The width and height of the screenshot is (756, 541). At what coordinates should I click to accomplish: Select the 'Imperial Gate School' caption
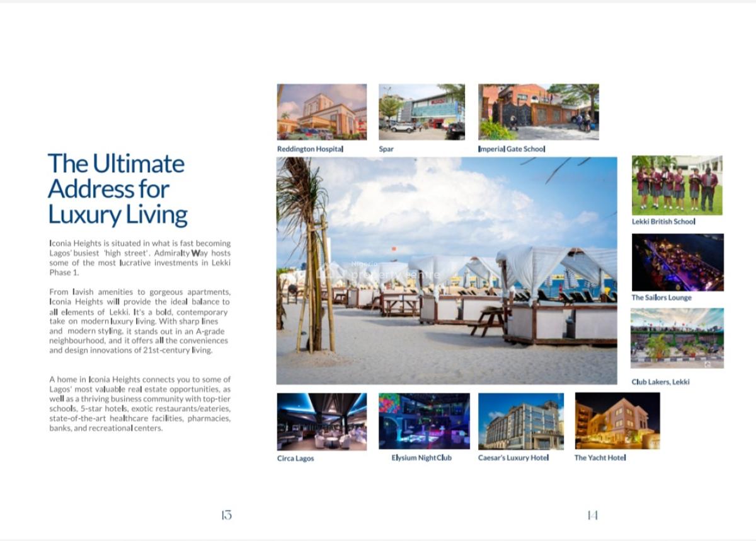click(512, 149)
